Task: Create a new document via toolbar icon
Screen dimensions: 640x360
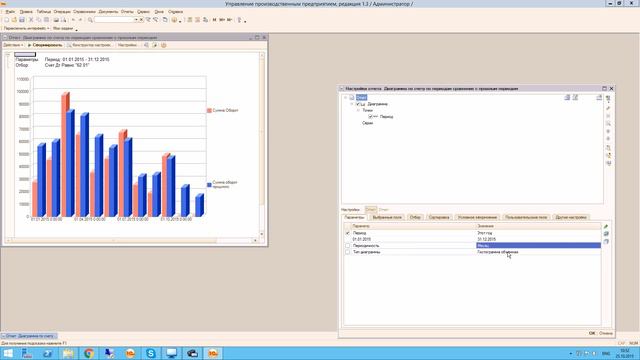Action: click(7, 20)
